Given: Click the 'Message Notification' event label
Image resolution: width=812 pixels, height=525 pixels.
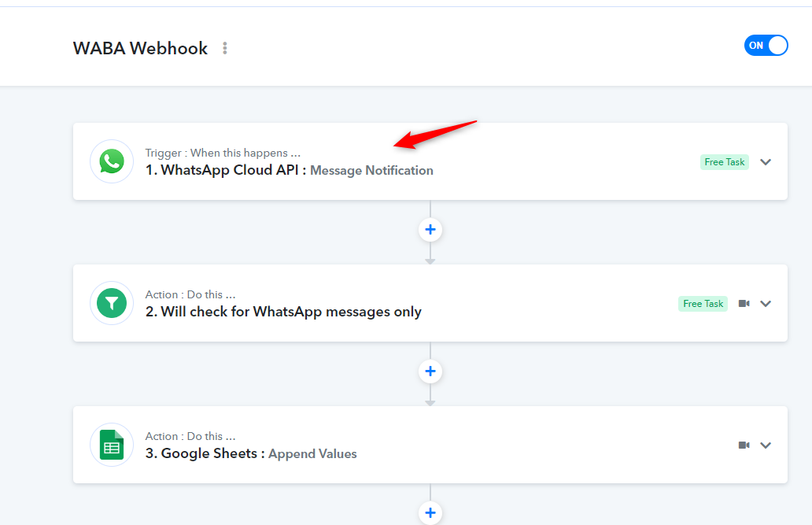Looking at the screenshot, I should coord(371,171).
